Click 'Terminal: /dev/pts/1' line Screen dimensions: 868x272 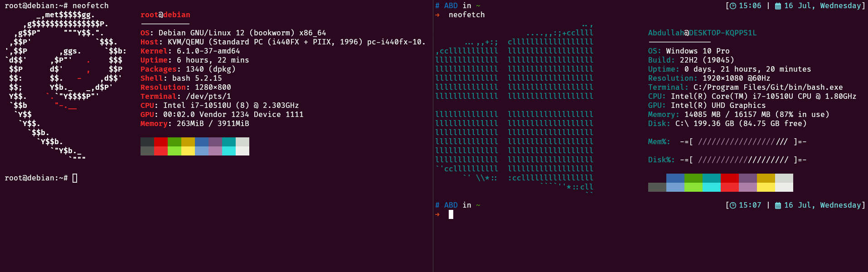point(185,97)
